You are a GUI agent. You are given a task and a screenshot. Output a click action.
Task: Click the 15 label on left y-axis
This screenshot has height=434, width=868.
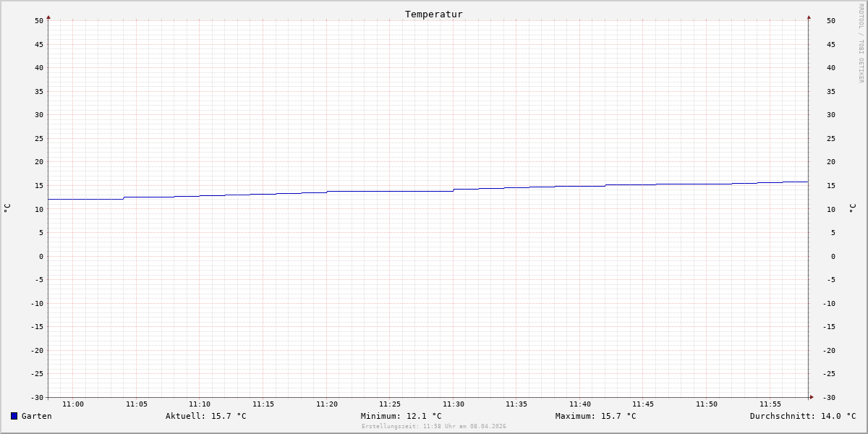[x=39, y=186]
